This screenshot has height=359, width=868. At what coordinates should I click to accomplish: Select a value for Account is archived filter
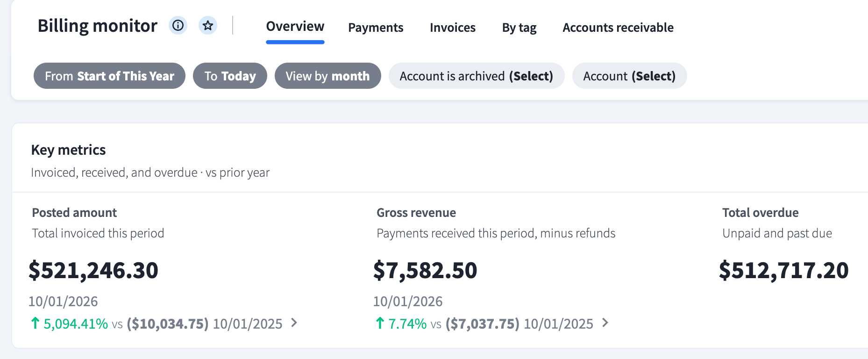pyautogui.click(x=477, y=76)
